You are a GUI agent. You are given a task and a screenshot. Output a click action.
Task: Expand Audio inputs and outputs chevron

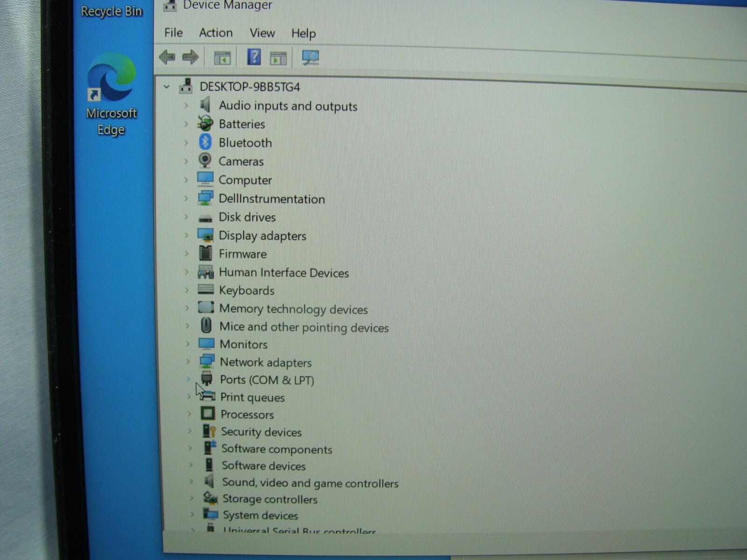pyautogui.click(x=186, y=105)
